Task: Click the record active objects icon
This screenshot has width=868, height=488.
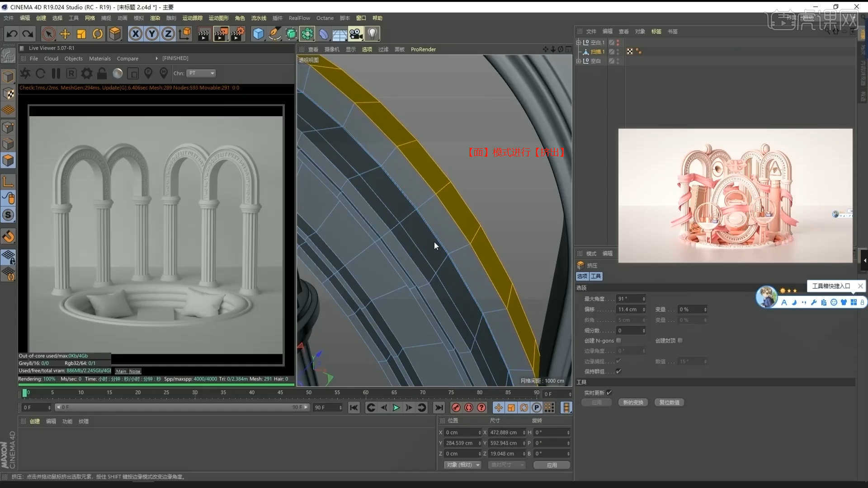Action: pyautogui.click(x=456, y=408)
